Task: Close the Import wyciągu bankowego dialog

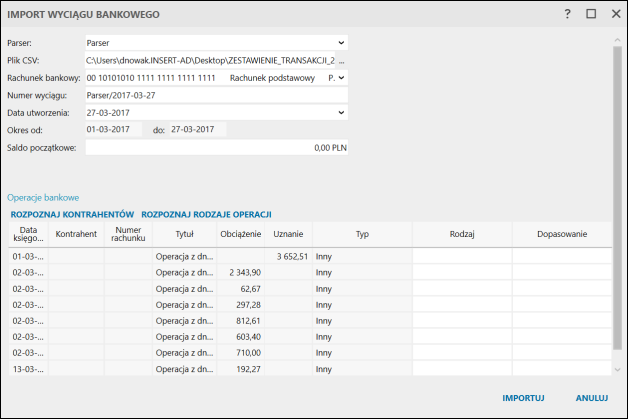Action: pyautogui.click(x=616, y=14)
